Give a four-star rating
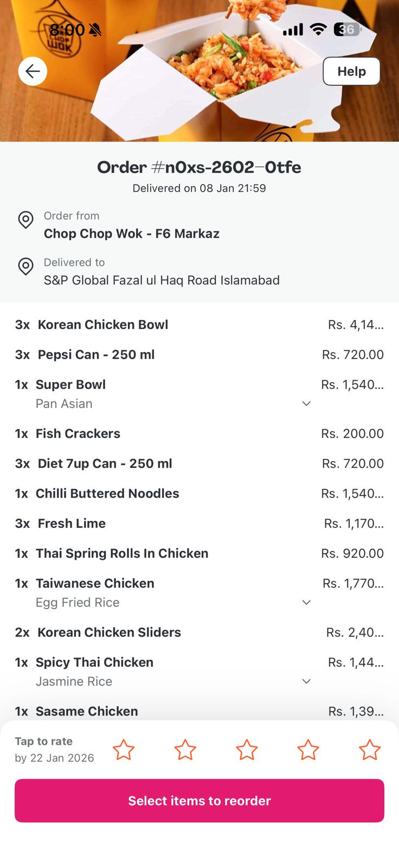The height and width of the screenshot is (868, 399). [x=308, y=750]
